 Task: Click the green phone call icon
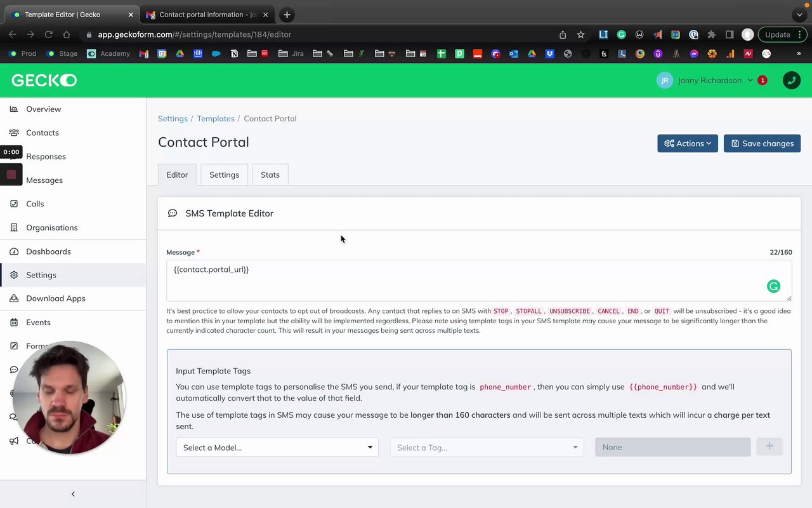[791, 81]
